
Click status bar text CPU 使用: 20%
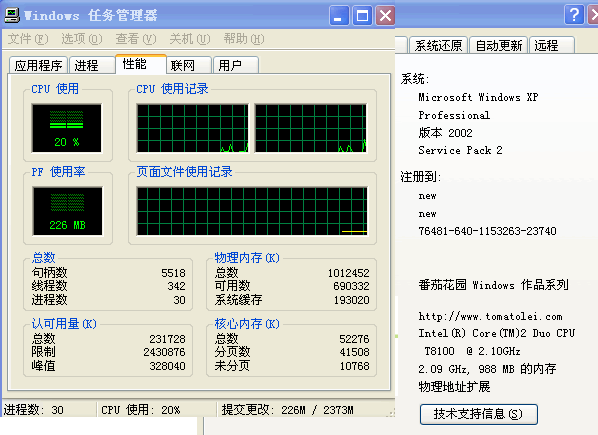(x=140, y=410)
